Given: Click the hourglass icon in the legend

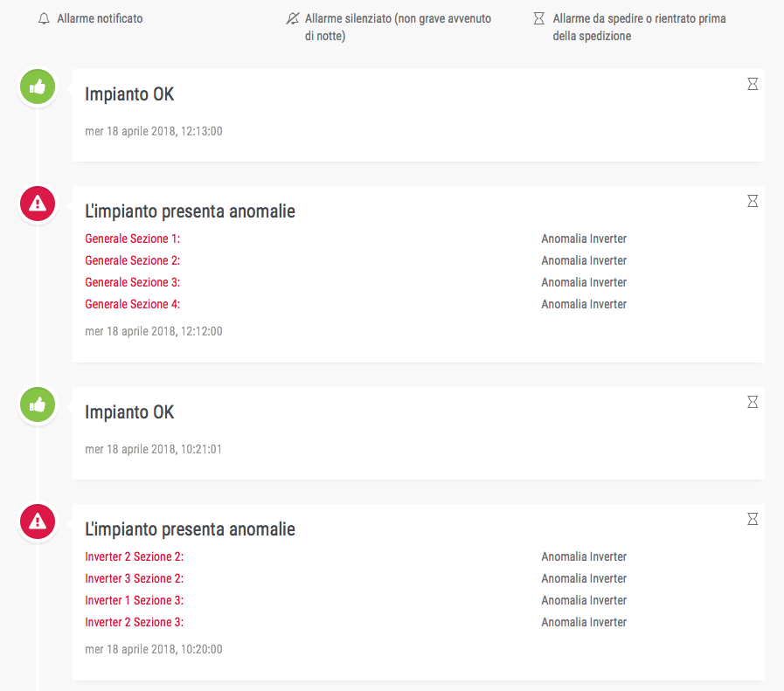Looking at the screenshot, I should coord(539,18).
